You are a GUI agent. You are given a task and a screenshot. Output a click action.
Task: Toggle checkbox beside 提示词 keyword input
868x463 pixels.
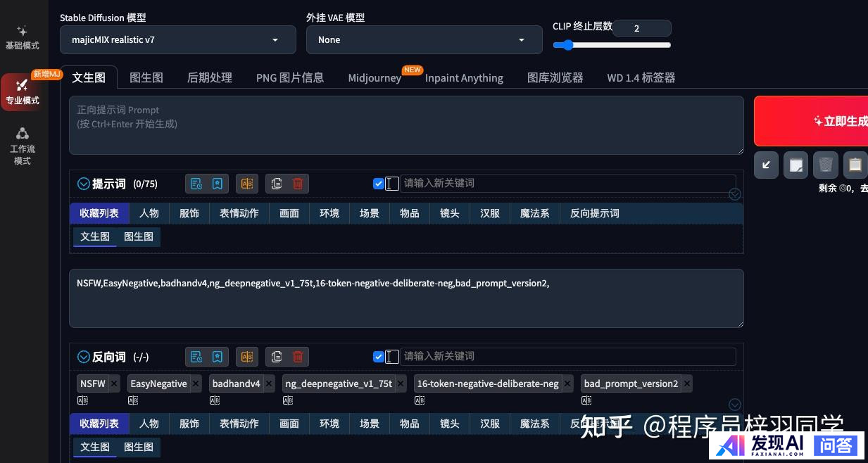tap(379, 184)
